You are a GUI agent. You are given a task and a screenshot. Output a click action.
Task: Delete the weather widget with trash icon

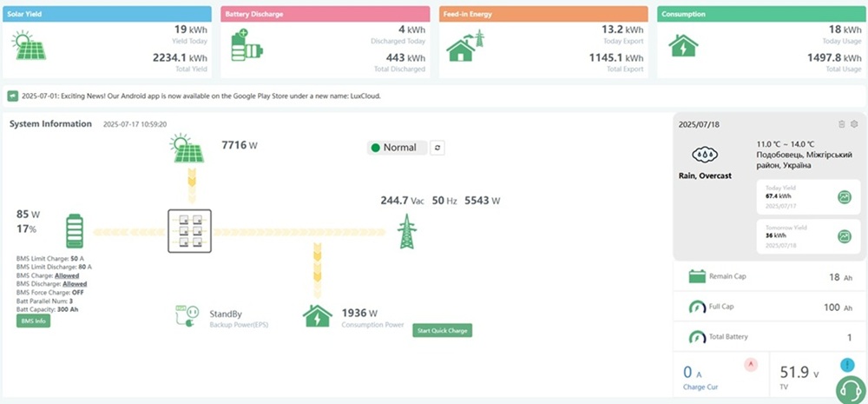coord(841,124)
